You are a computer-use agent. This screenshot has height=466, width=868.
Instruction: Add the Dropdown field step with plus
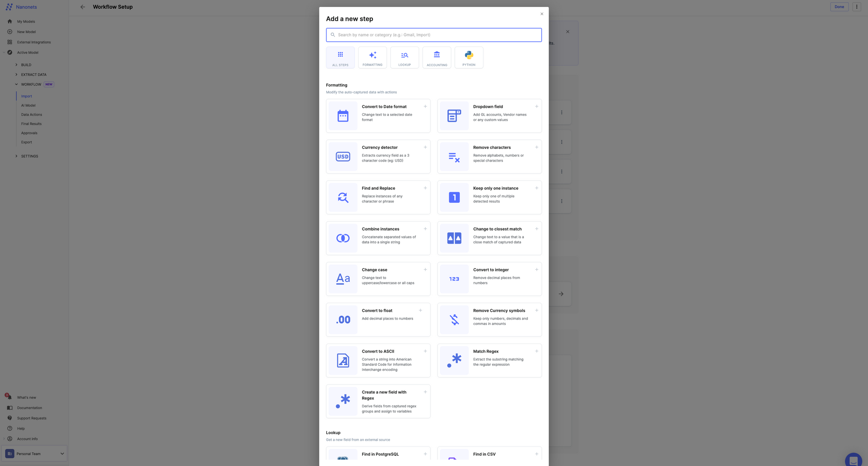(x=536, y=106)
